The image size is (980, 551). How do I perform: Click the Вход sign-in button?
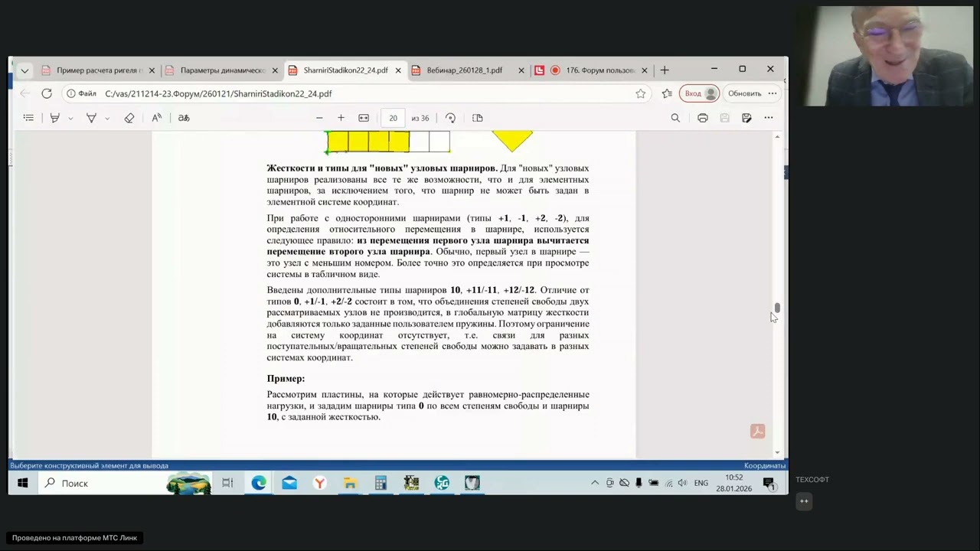coord(699,93)
